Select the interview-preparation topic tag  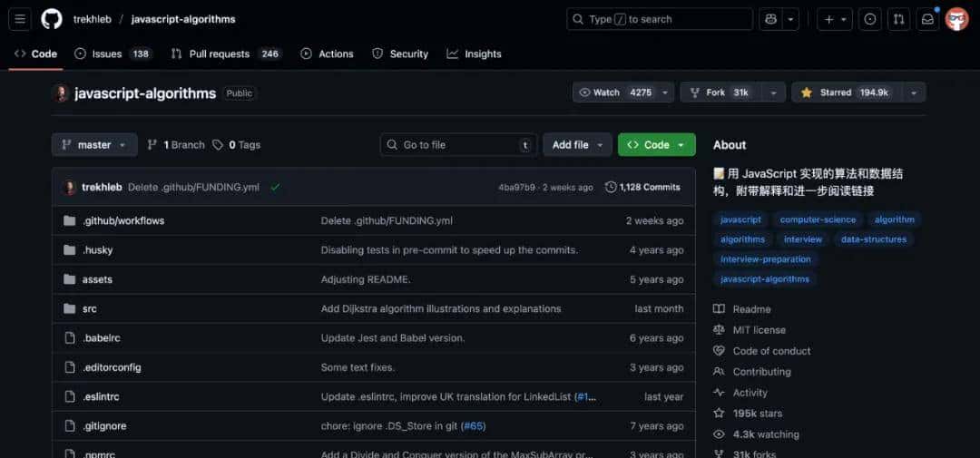[x=766, y=259]
